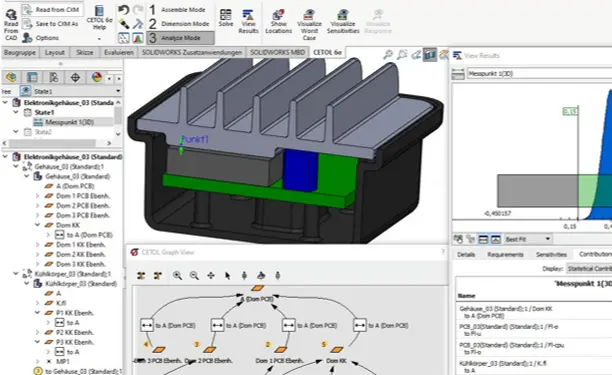This screenshot has width=612, height=375.
Task: Click the distribution curve icon in ribbon
Action: click(x=138, y=38)
